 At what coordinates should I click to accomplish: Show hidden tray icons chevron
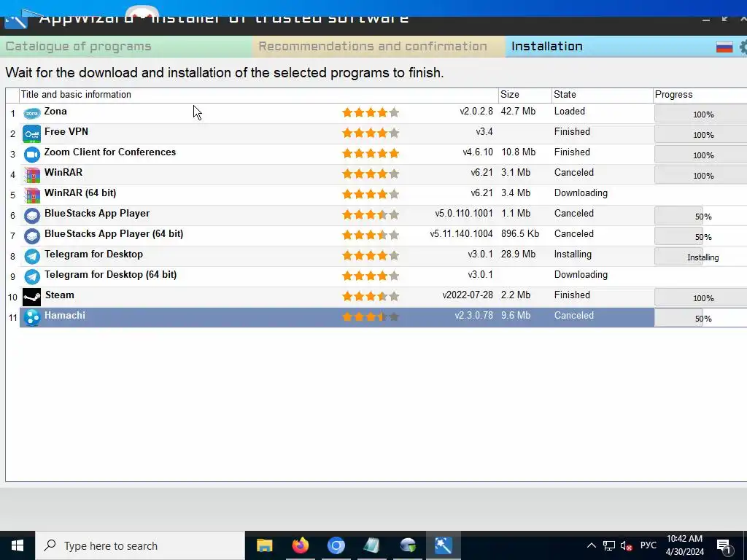[x=591, y=545]
